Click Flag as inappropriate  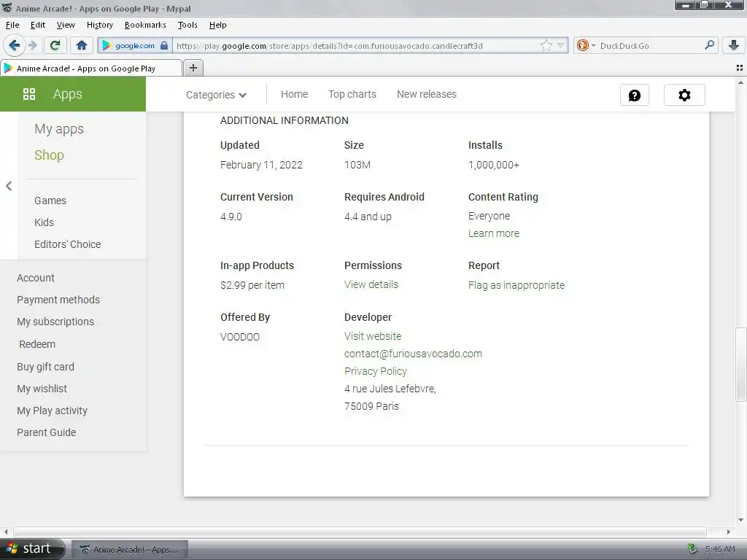click(516, 285)
